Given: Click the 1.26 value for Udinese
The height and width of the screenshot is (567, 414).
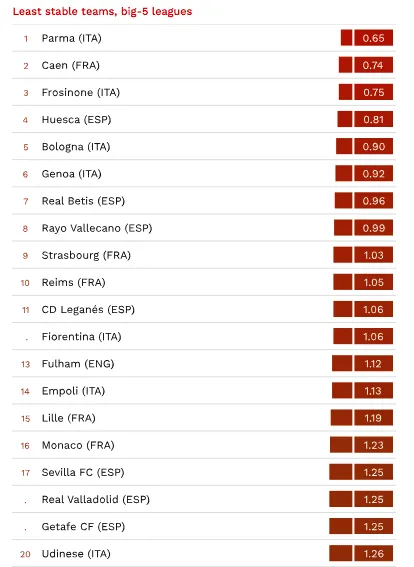Looking at the screenshot, I should 374,554.
